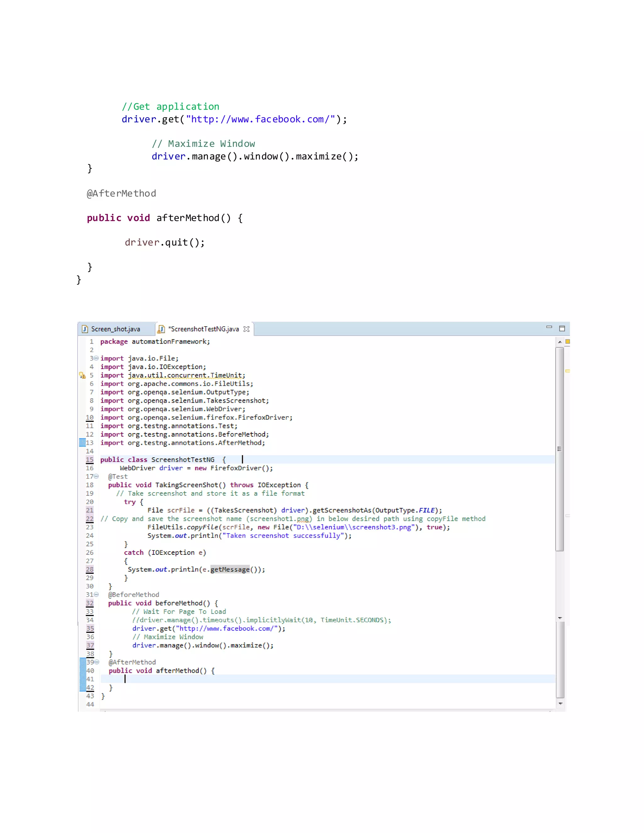The height and width of the screenshot is (833, 644).
Task: Select the *ScreenshotTestNG.java editor tab
Action: (x=203, y=329)
